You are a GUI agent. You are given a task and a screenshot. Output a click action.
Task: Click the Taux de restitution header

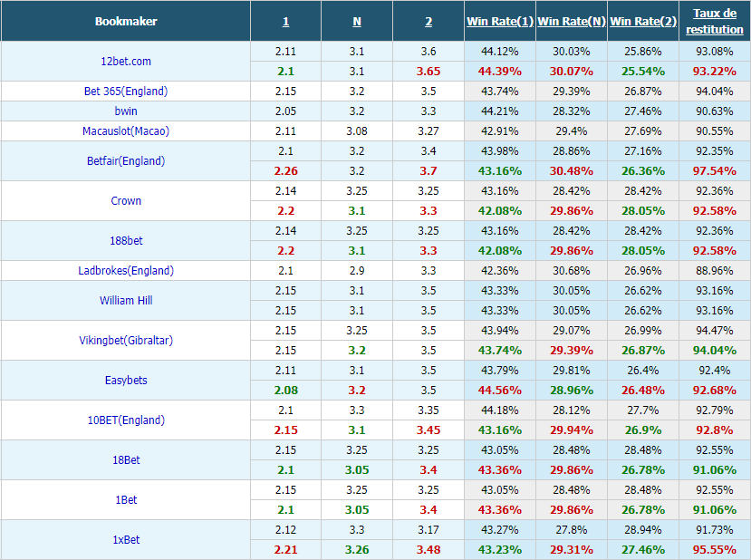click(x=715, y=22)
